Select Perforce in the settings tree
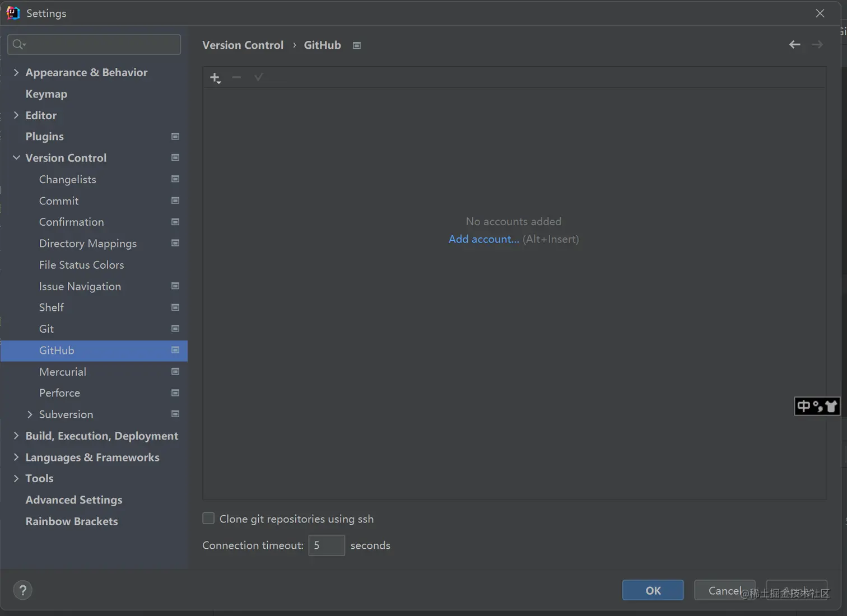Viewport: 847px width, 616px height. [x=59, y=393]
